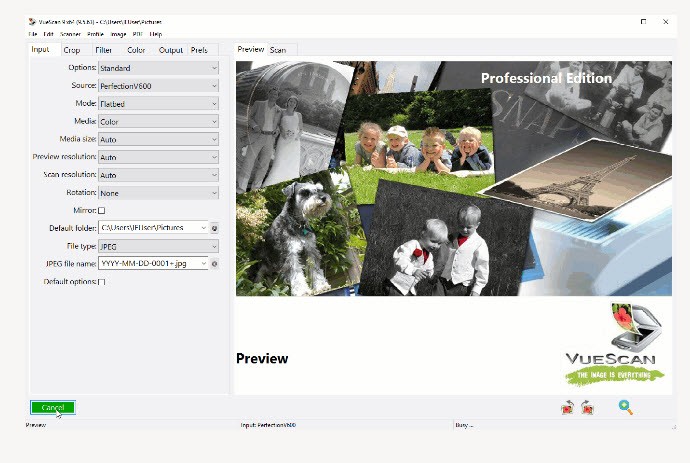
Task: Open the Preview resolution dropdown
Action: [x=158, y=157]
